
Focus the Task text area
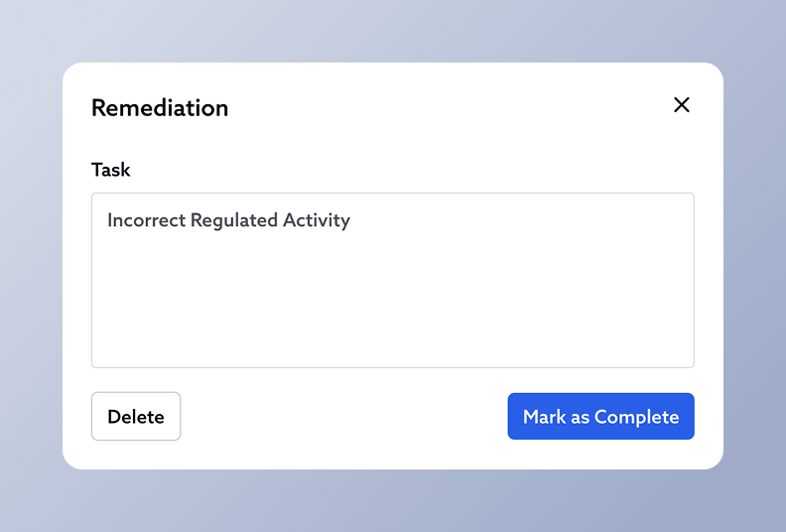click(392, 298)
